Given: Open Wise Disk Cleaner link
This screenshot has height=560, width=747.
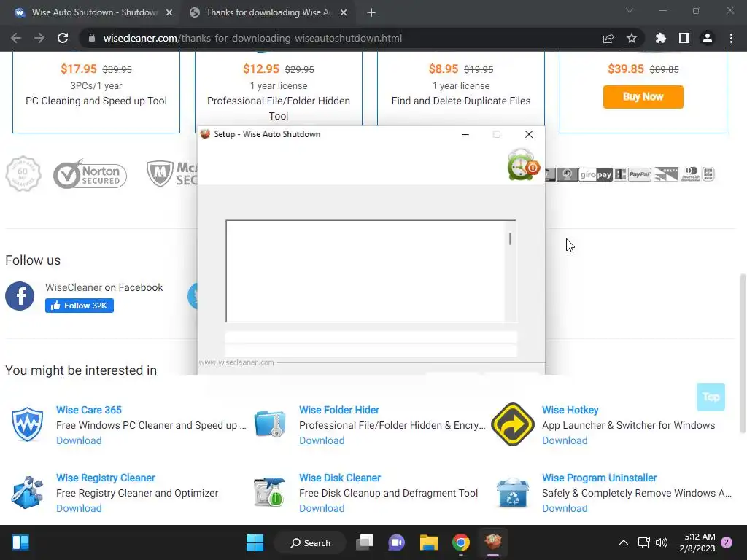Looking at the screenshot, I should point(340,478).
